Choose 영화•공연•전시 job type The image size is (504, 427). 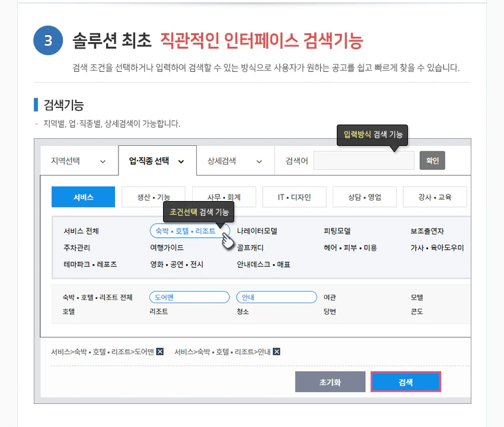pyautogui.click(x=177, y=265)
